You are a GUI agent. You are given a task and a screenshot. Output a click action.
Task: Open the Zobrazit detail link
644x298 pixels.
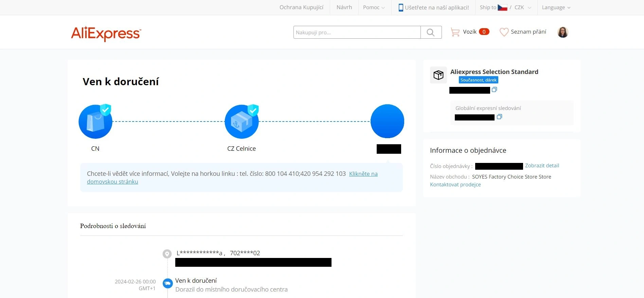(542, 166)
